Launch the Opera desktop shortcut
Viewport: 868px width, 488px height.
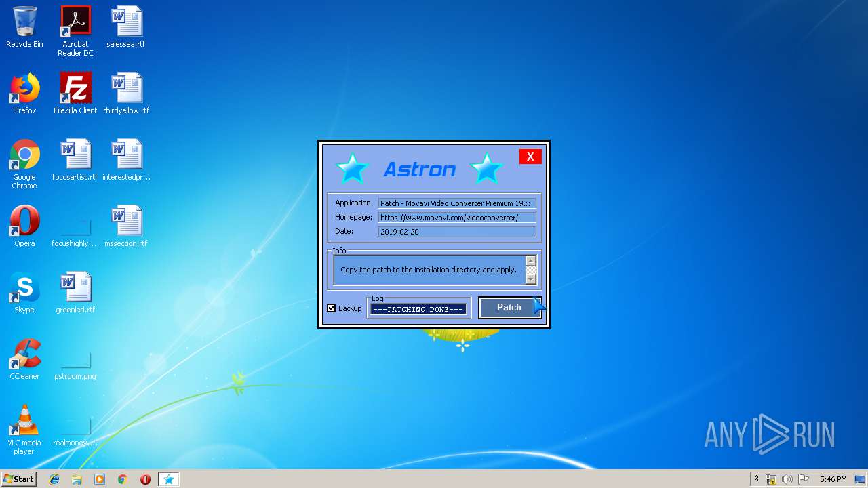[x=24, y=226]
